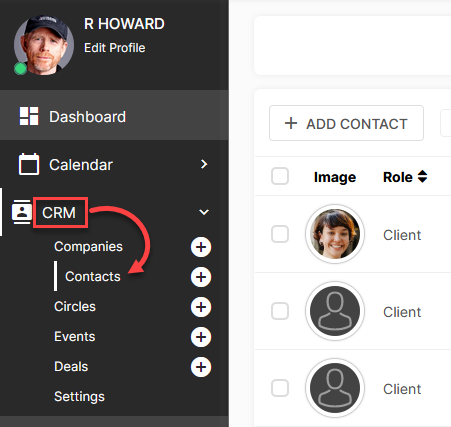This screenshot has width=451, height=427.
Task: Open Settings under CRM menu
Action: click(x=79, y=396)
